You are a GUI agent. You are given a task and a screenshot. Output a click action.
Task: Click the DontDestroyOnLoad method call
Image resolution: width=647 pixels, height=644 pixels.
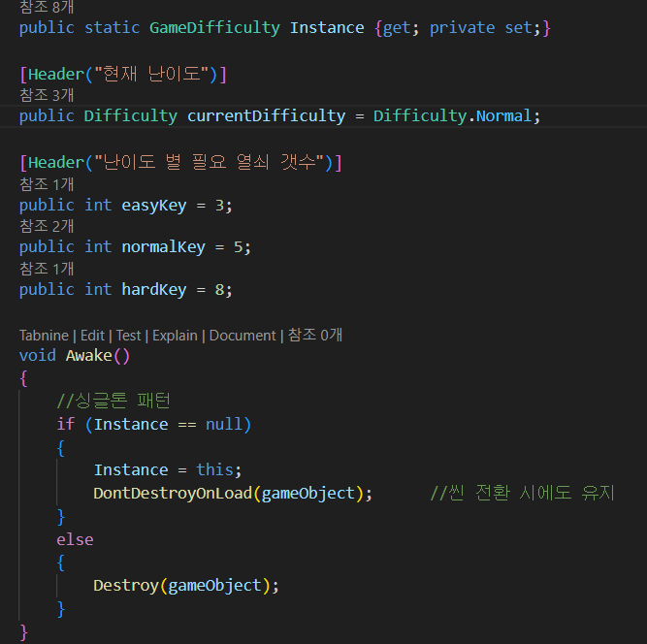[x=173, y=494]
